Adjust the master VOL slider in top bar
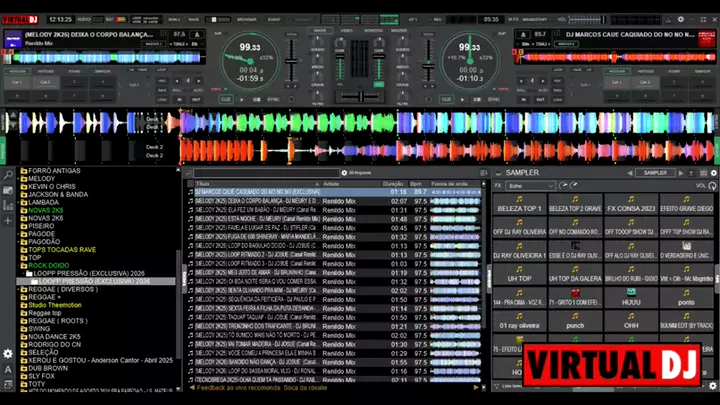The image size is (720, 405). click(587, 19)
